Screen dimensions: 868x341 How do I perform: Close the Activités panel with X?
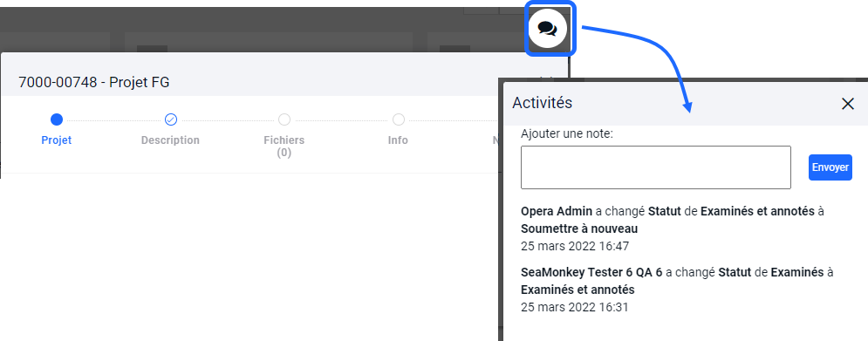(x=848, y=104)
